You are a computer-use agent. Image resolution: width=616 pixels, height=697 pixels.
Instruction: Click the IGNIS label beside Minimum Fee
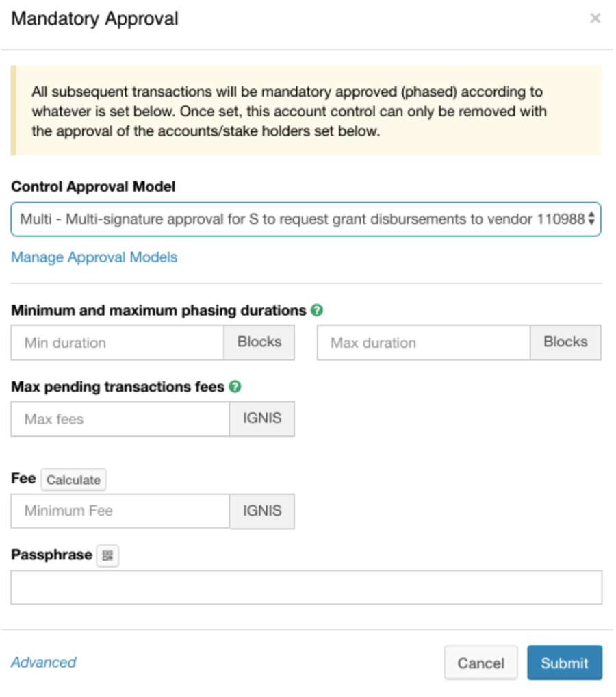262,511
